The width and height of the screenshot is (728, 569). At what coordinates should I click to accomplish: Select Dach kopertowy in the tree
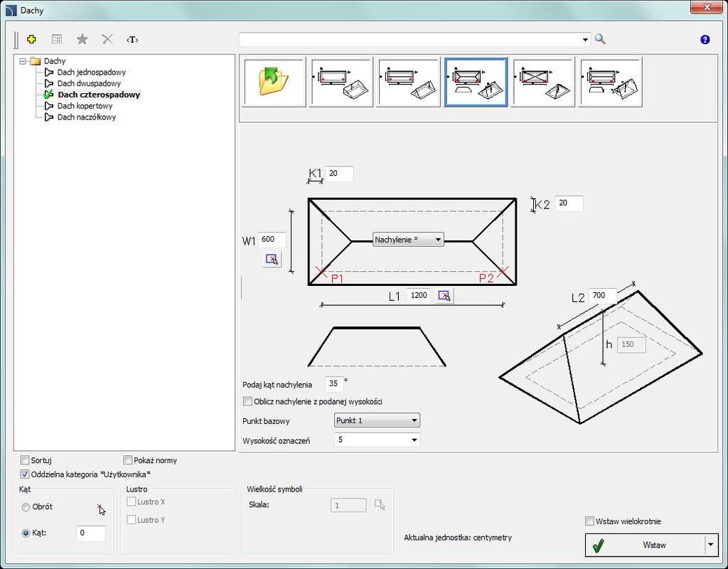(85, 106)
